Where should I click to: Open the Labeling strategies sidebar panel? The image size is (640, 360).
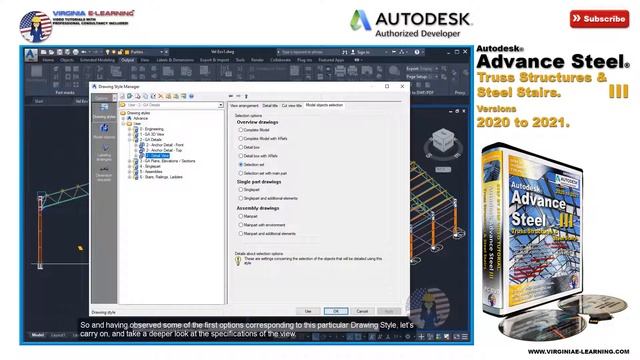pos(104,153)
